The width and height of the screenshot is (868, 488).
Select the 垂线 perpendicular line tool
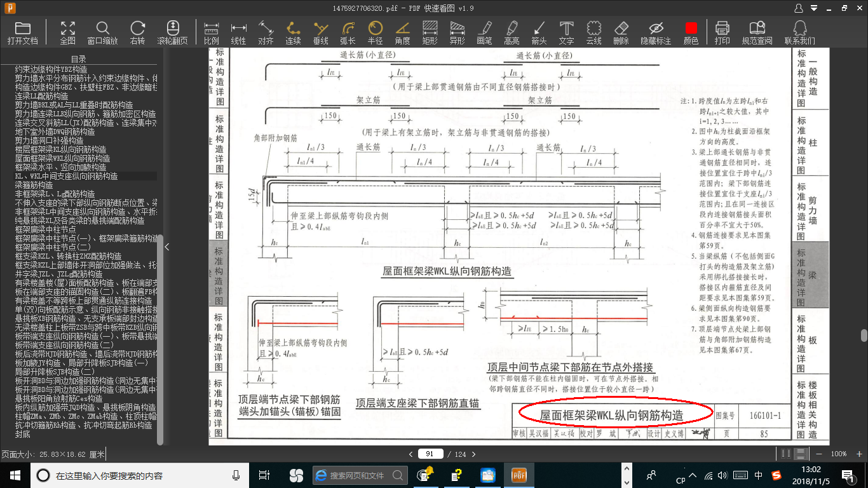pyautogui.click(x=321, y=33)
